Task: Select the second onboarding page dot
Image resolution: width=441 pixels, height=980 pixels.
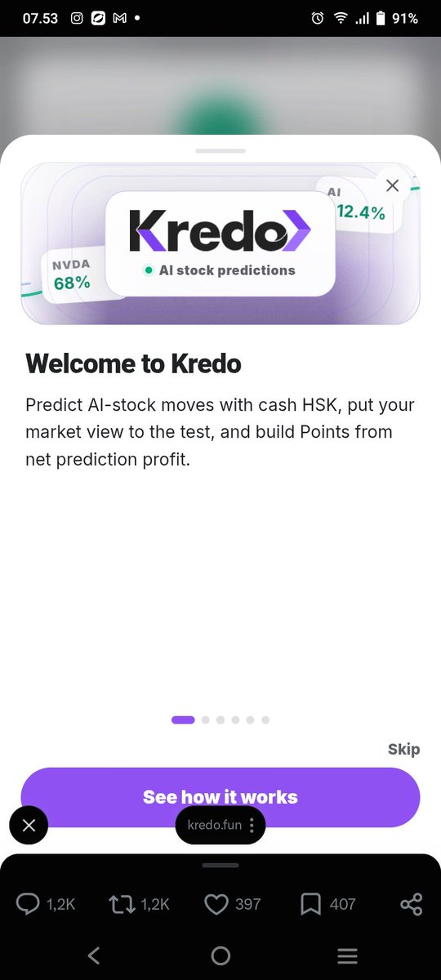Action: pos(206,719)
